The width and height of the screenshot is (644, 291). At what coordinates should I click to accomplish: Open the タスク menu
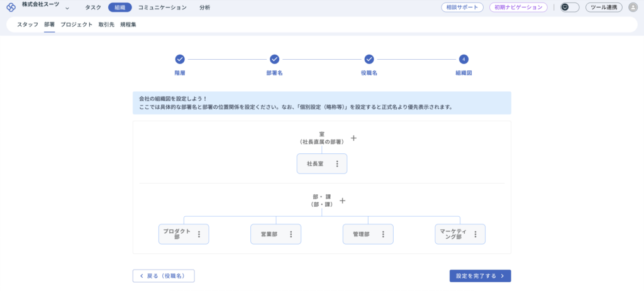pyautogui.click(x=93, y=8)
